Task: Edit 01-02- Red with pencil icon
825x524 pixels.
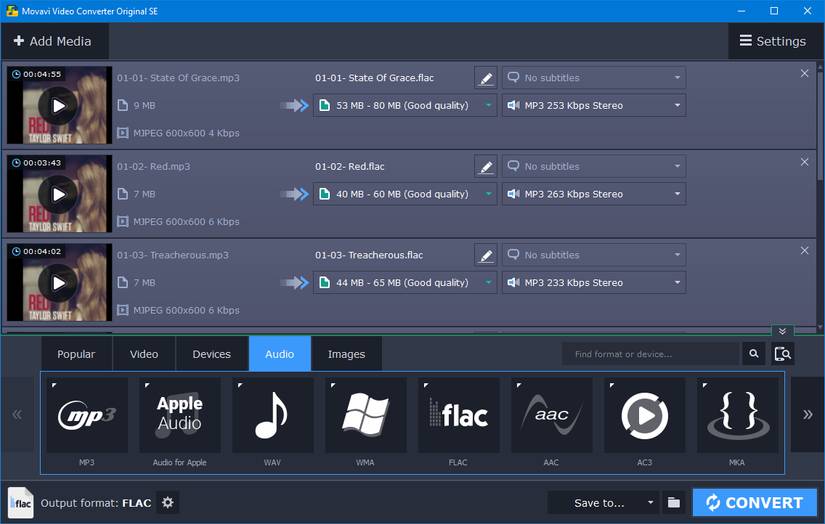Action: click(x=486, y=166)
